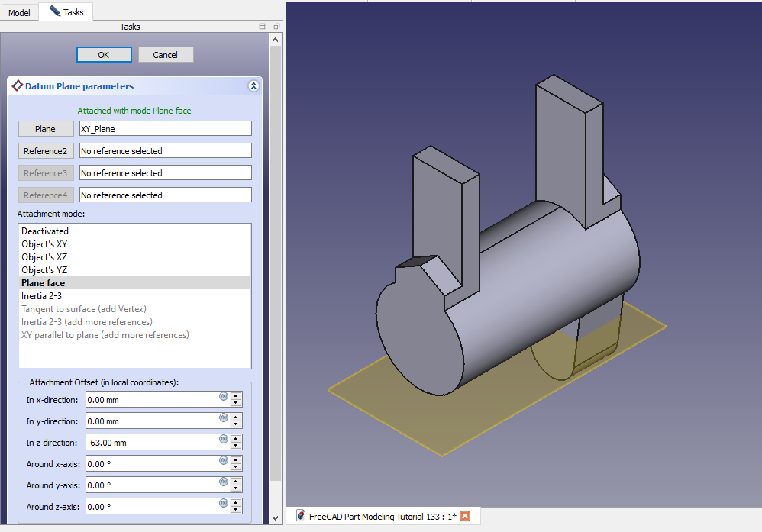Close the FreeCAD Part Modeling Tutorial document tab
762x532 pixels.
tap(465, 516)
